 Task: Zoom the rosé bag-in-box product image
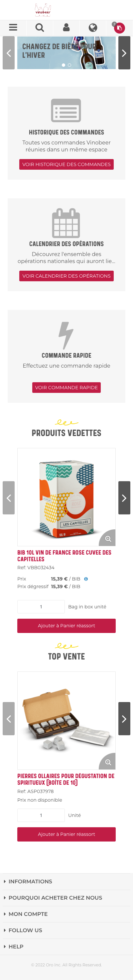(108, 539)
